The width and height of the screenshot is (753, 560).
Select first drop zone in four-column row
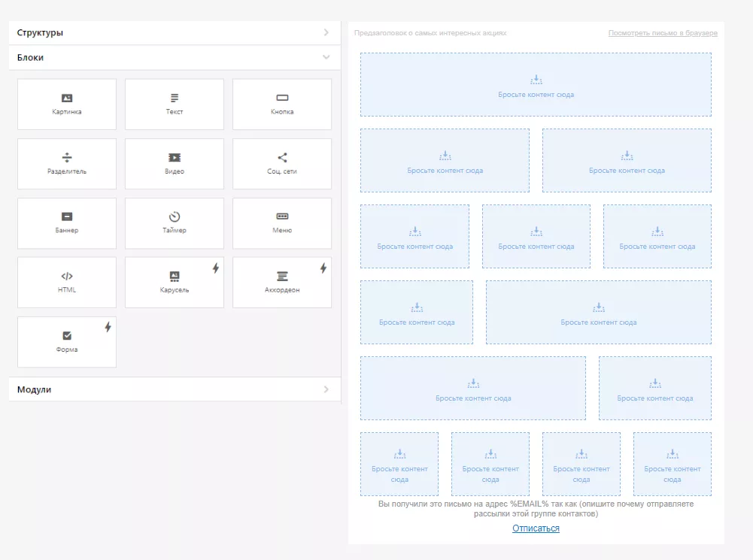coord(399,464)
